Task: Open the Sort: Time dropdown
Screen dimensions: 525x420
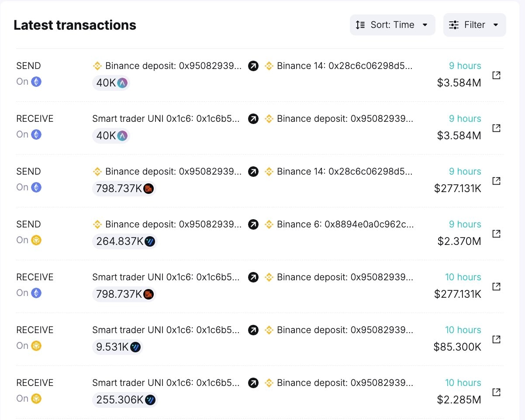Action: (392, 25)
